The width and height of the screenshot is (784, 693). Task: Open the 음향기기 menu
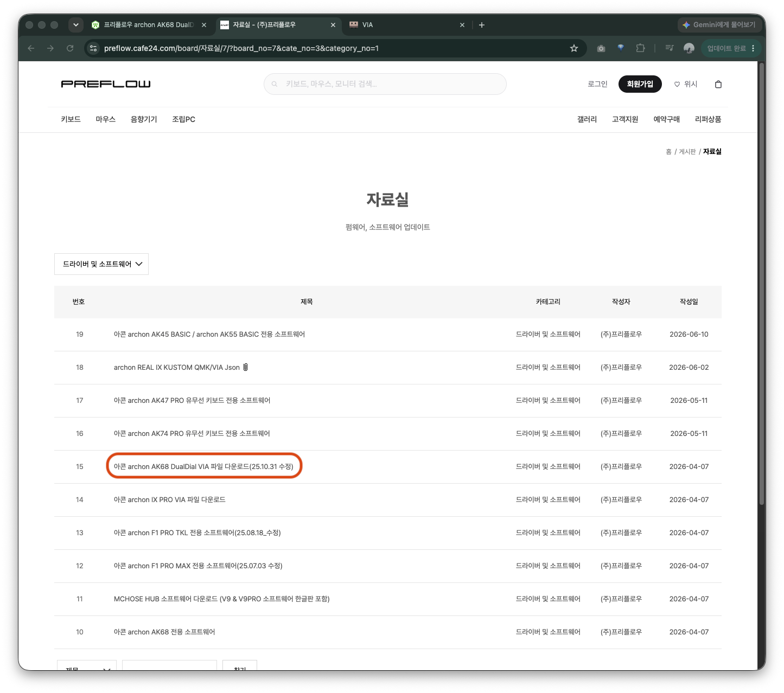tap(144, 119)
